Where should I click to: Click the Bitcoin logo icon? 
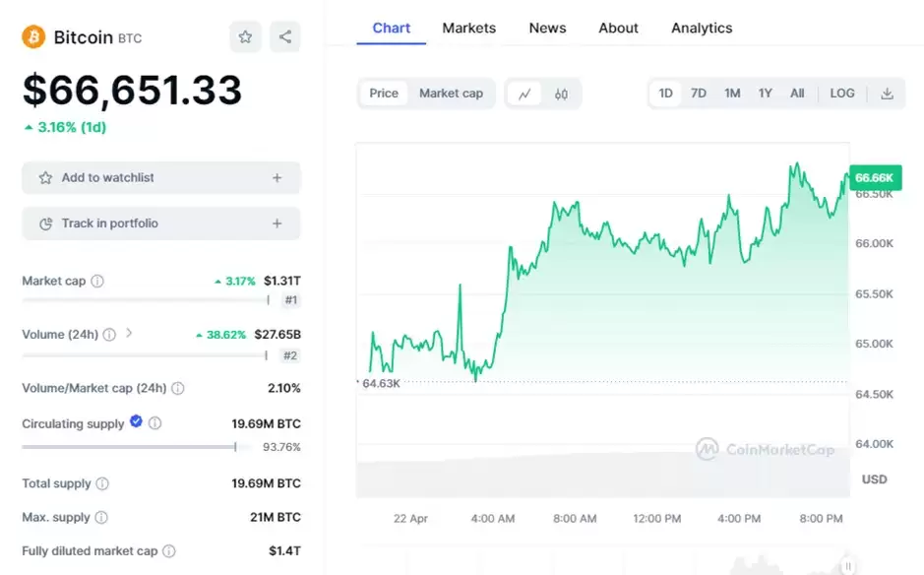click(34, 36)
